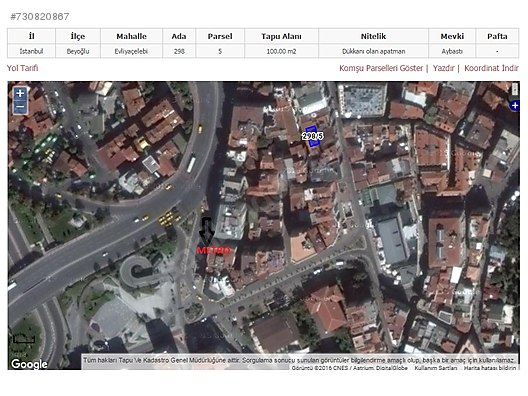Click the scale bar above Google logo
Viewport: 528px width, 396px height.
pyautogui.click(x=24, y=338)
